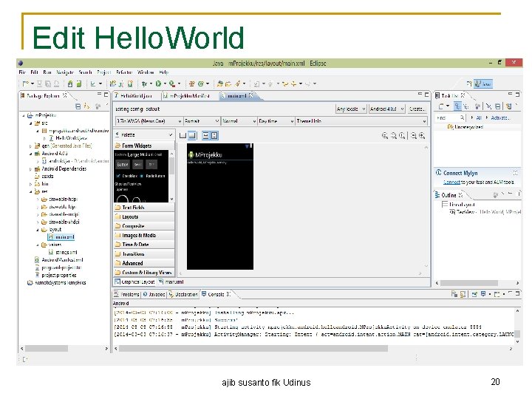Expand the gen [Generated Java Files] folder
The image size is (532, 399).
30,146
